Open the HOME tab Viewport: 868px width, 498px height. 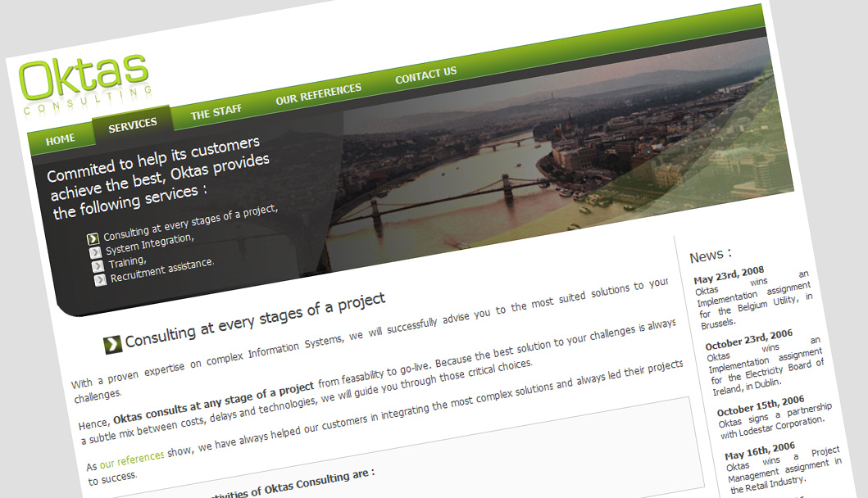(x=61, y=140)
